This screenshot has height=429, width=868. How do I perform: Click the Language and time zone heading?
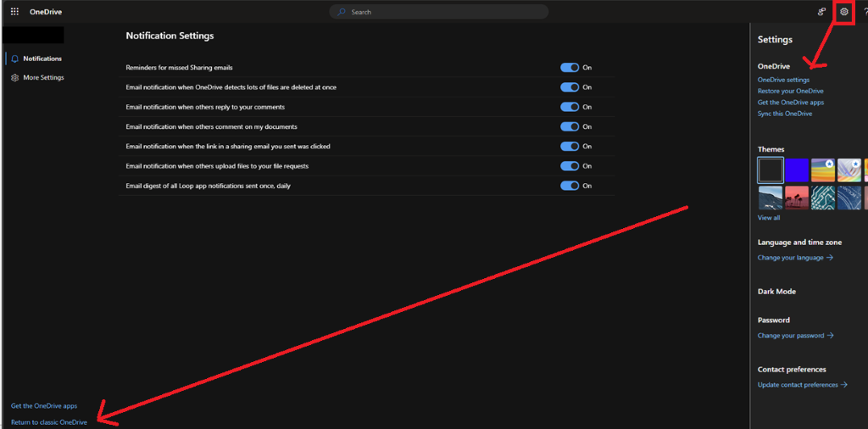coord(800,242)
